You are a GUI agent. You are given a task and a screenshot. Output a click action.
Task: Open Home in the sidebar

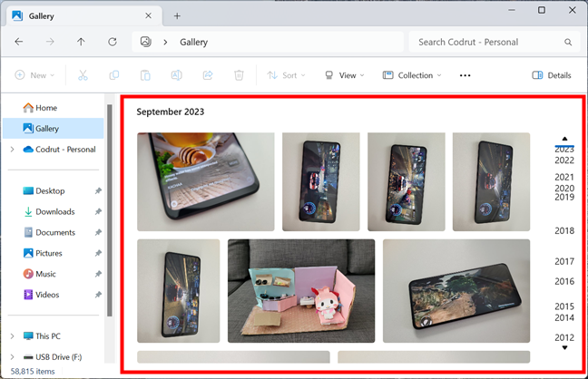coord(46,108)
